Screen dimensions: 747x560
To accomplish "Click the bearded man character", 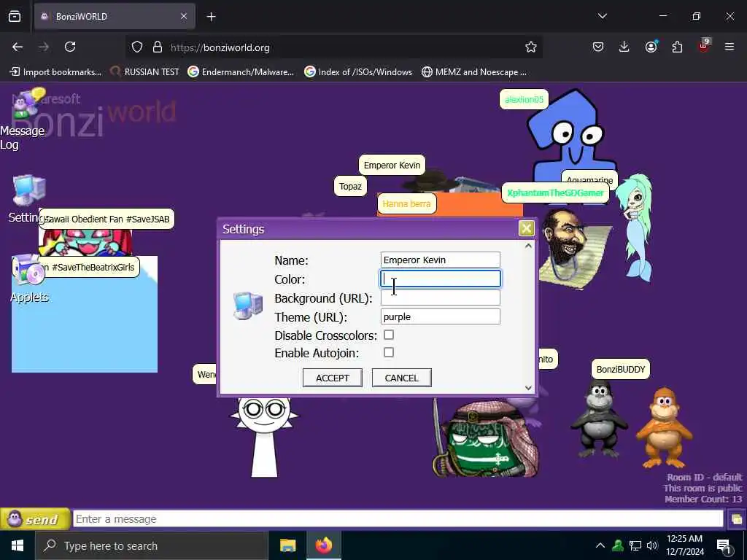I will [x=568, y=246].
